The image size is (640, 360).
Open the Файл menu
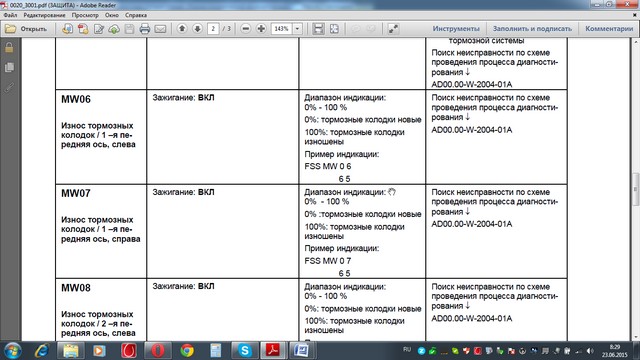click(10, 15)
